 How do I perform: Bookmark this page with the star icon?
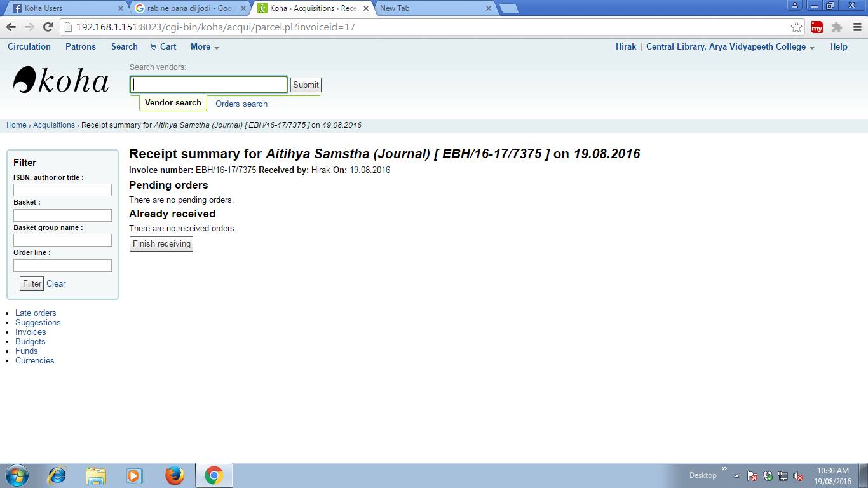pyautogui.click(x=796, y=27)
